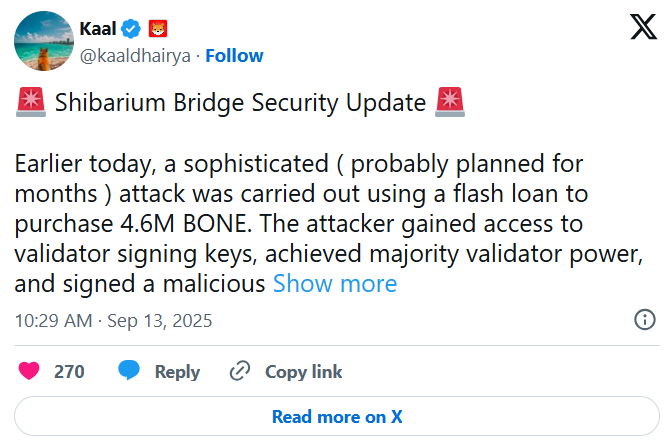
Task: Click the chain link icon
Action: 240,371
